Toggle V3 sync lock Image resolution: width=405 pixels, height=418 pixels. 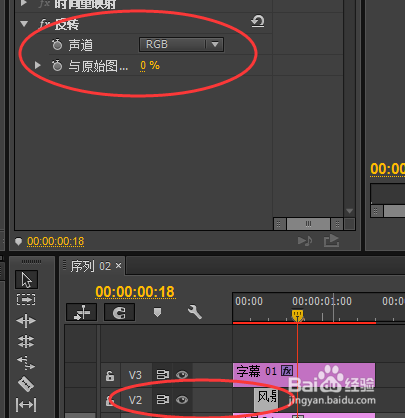click(x=163, y=375)
